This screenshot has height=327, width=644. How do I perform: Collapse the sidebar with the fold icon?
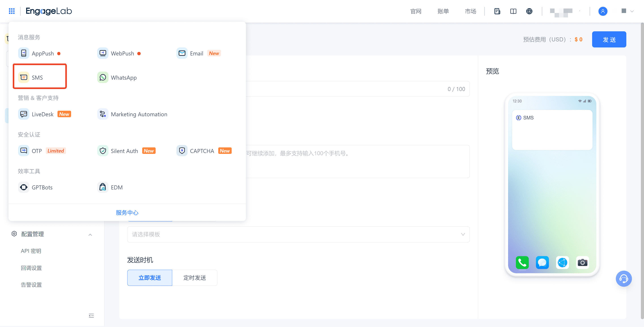[x=91, y=316]
